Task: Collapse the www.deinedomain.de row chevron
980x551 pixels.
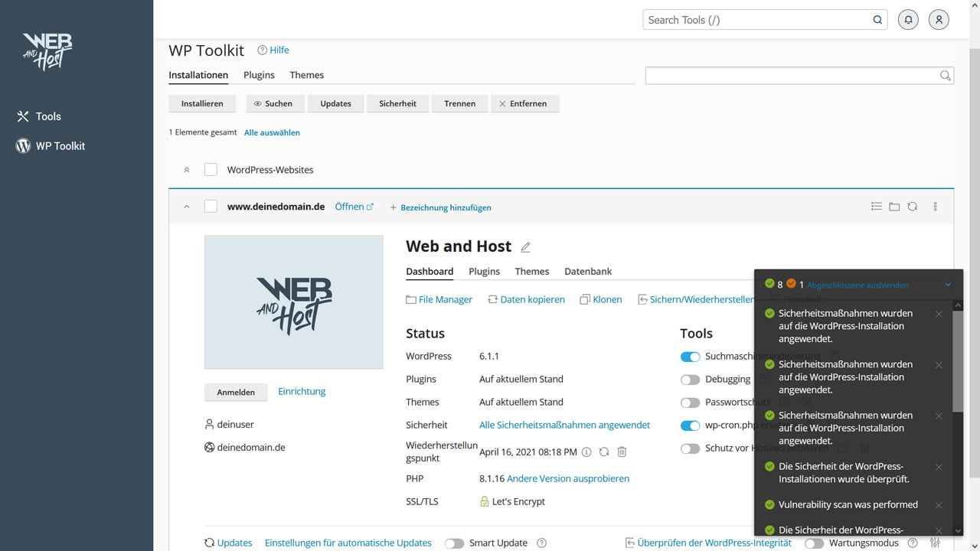Action: tap(186, 207)
